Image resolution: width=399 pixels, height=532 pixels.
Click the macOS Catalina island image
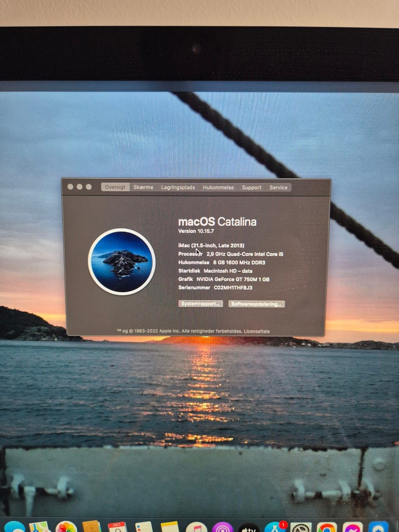pos(122,262)
